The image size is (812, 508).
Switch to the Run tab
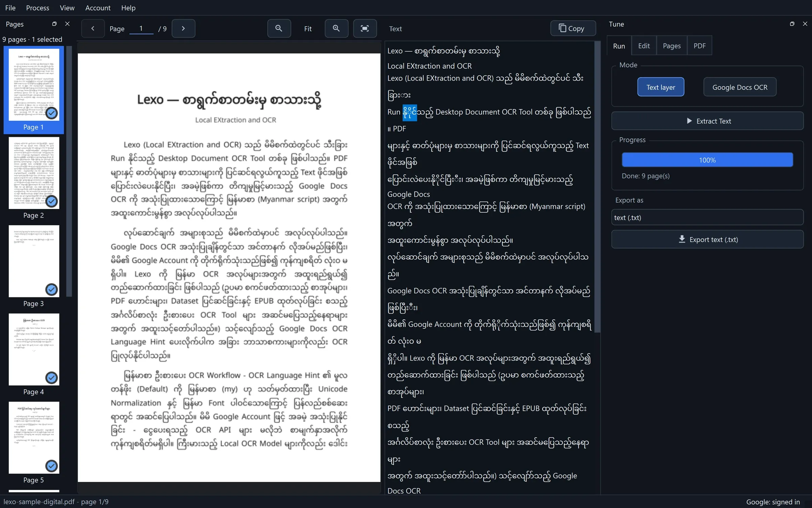[x=619, y=46]
